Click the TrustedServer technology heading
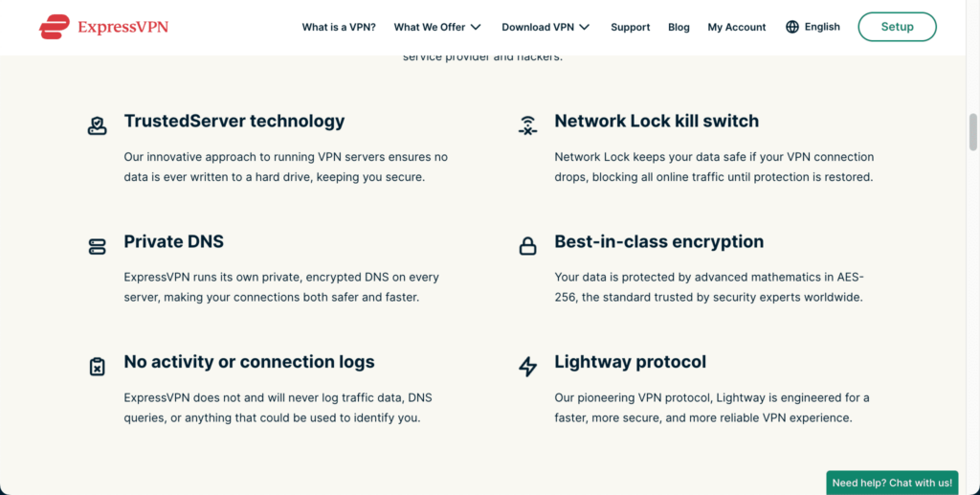980x495 pixels. 234,121
